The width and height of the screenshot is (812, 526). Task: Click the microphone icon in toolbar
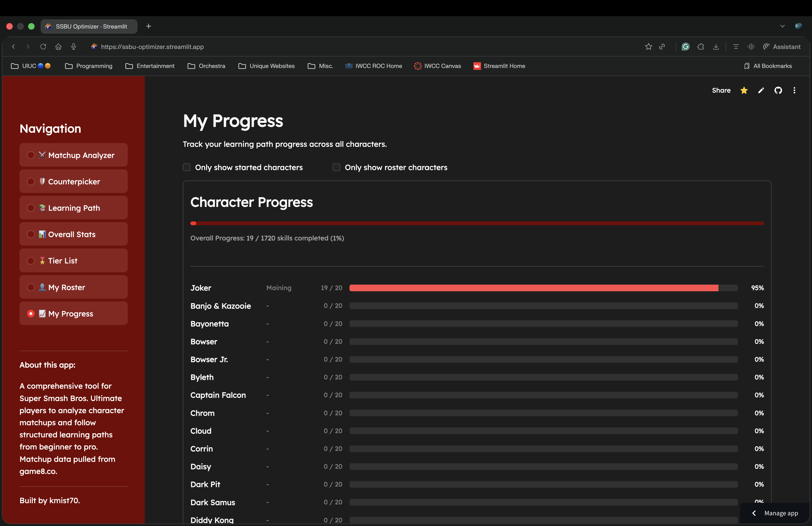click(73, 47)
